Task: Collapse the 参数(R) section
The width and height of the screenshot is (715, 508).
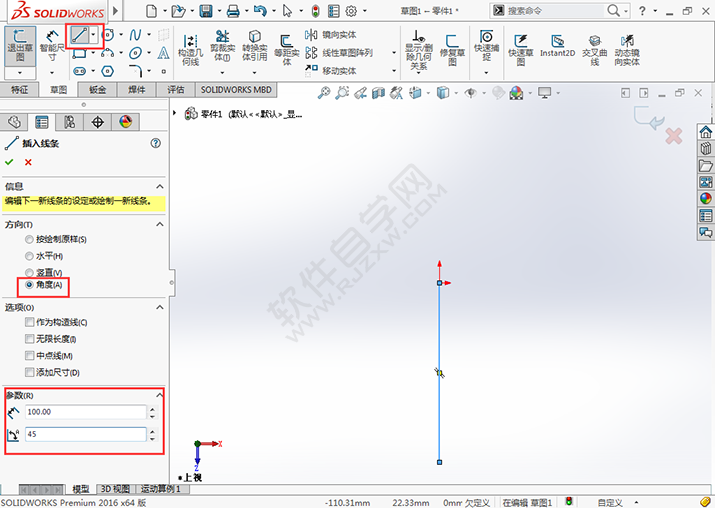Action: [160, 395]
